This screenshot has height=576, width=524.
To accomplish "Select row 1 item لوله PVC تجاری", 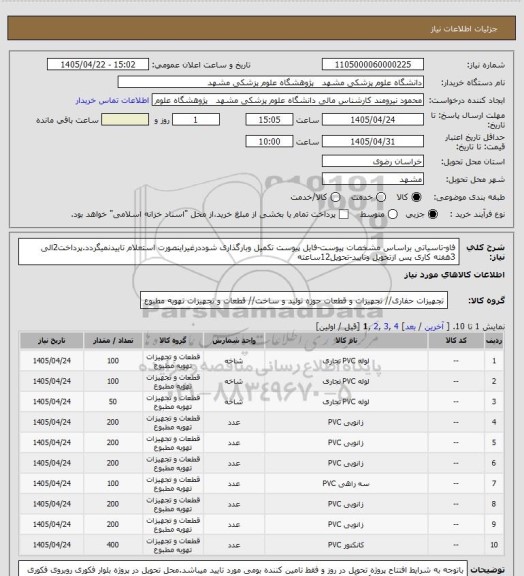I will (346, 361).
